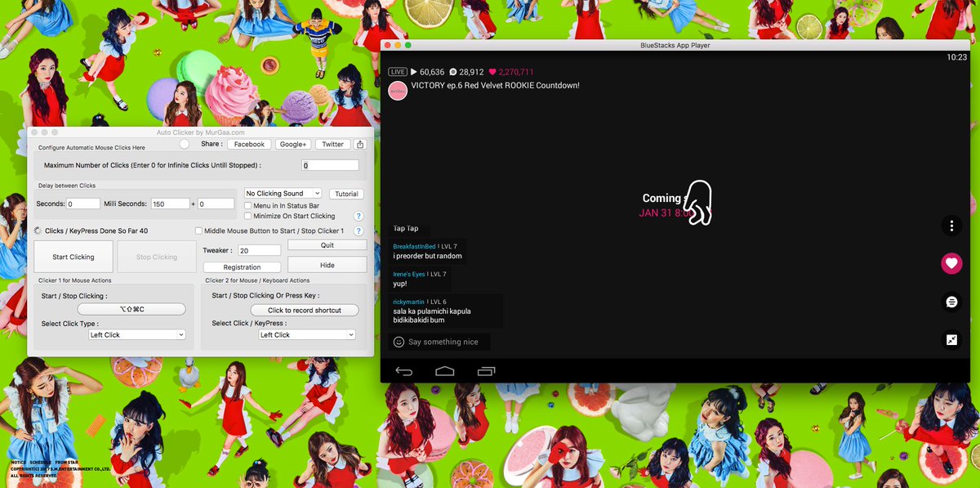Tap the Android home navigation button
This screenshot has height=488, width=980.
(x=444, y=370)
